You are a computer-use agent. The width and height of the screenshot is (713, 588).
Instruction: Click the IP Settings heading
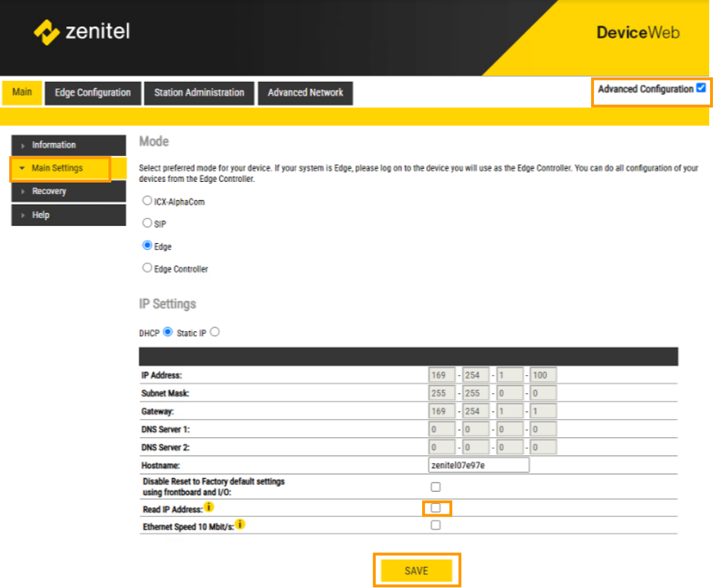coord(167,304)
